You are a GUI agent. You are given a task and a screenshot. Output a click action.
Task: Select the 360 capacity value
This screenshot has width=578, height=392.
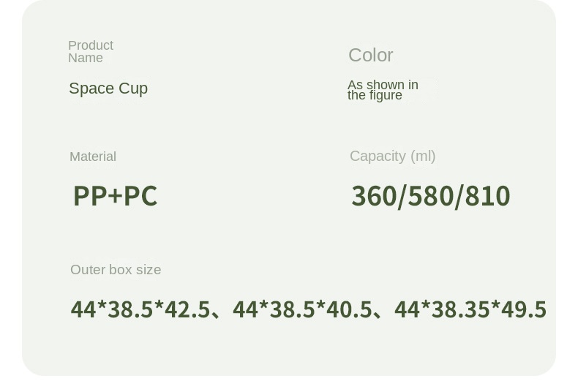point(373,196)
